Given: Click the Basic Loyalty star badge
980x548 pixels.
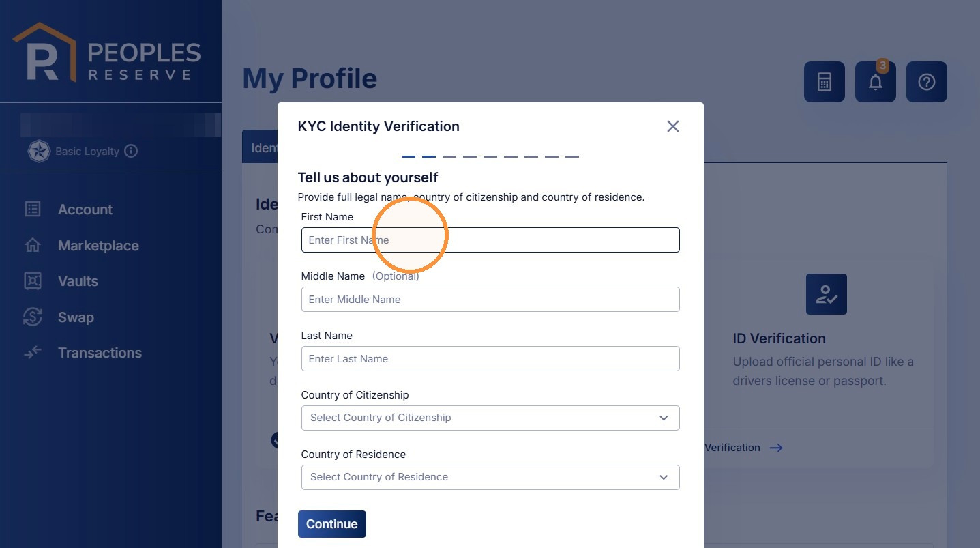Looking at the screenshot, I should pos(39,151).
